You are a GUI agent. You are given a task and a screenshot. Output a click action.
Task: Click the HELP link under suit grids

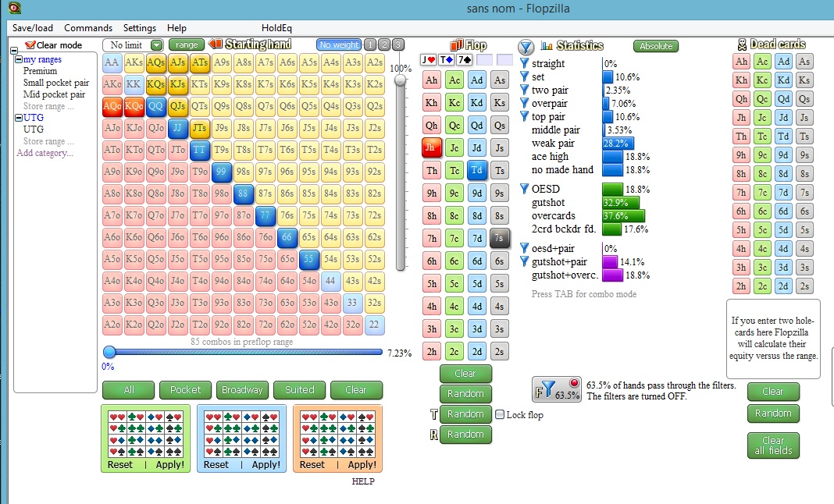pyautogui.click(x=363, y=481)
